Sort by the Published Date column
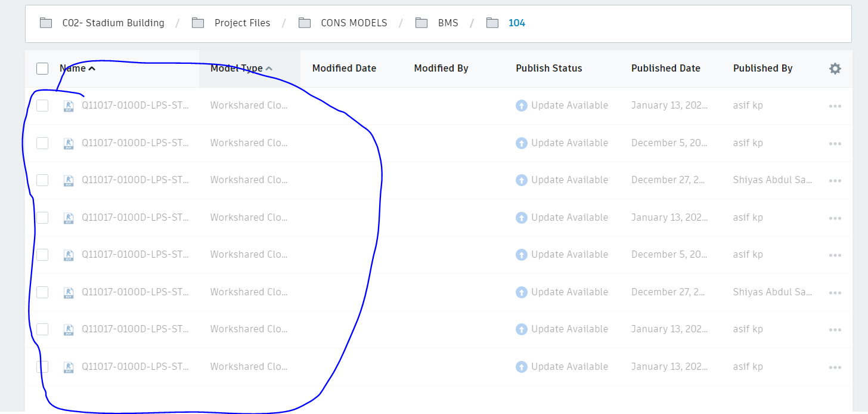This screenshot has width=868, height=414. pos(666,69)
